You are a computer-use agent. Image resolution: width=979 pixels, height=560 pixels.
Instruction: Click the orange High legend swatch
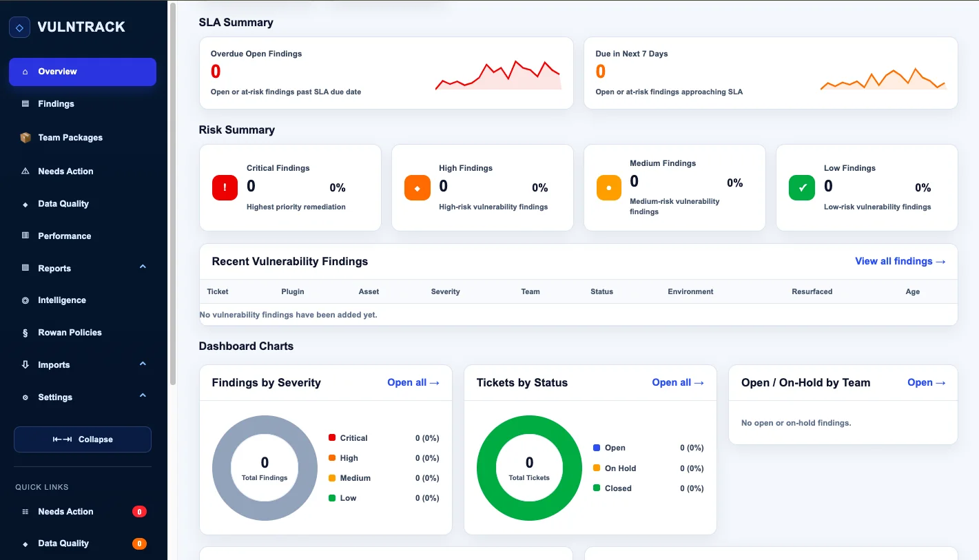(x=332, y=457)
